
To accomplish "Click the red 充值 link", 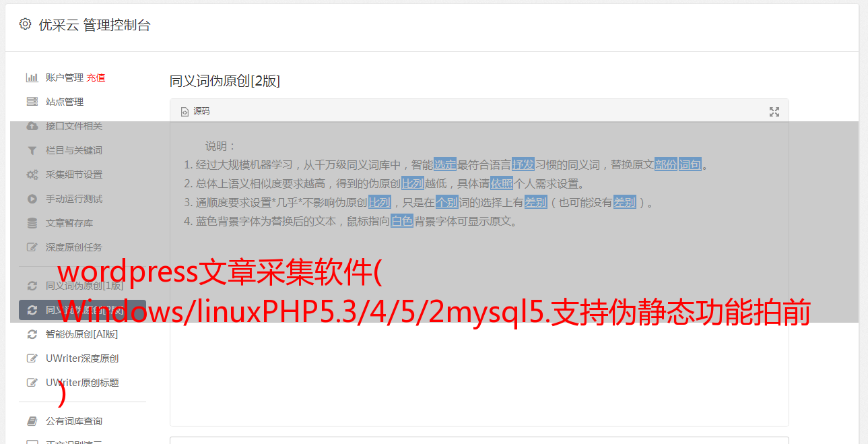I will pyautogui.click(x=96, y=77).
